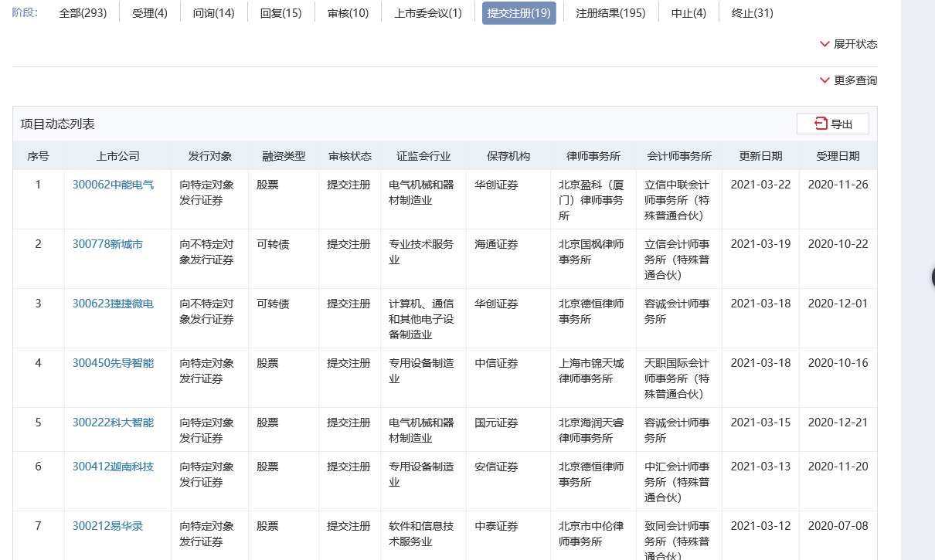Click 股票 financing type for 中能电气
935x560 pixels.
[267, 185]
